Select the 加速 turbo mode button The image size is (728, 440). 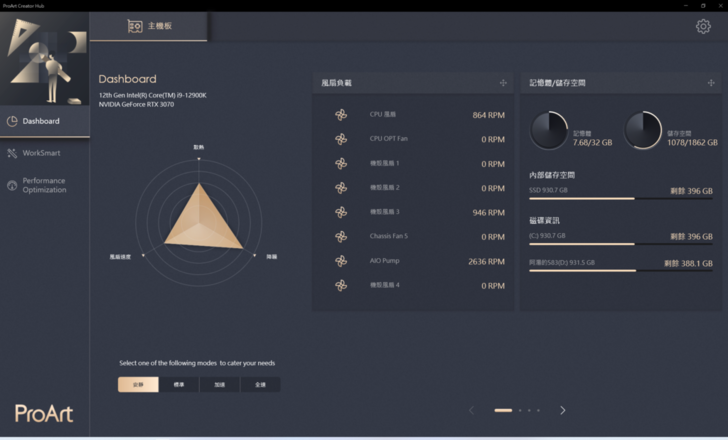[x=220, y=384]
